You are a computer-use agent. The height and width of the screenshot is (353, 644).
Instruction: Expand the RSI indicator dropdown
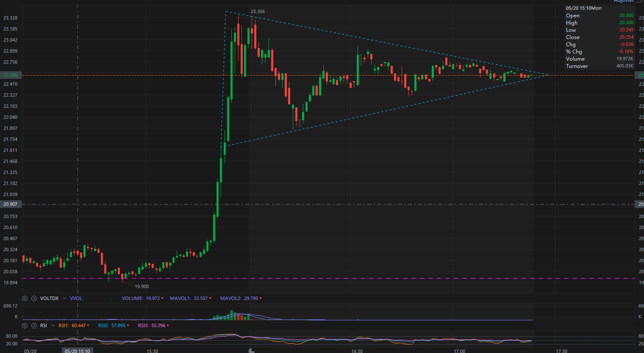click(53, 325)
